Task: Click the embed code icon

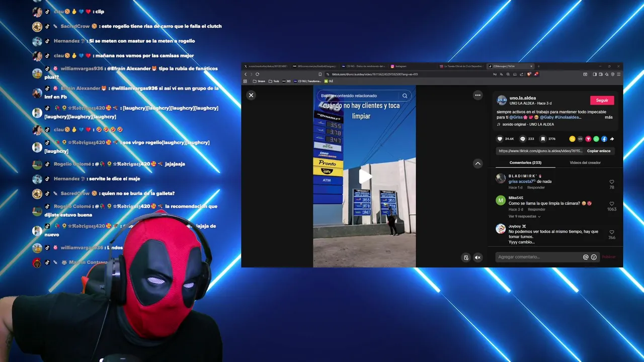Action: tap(580, 139)
